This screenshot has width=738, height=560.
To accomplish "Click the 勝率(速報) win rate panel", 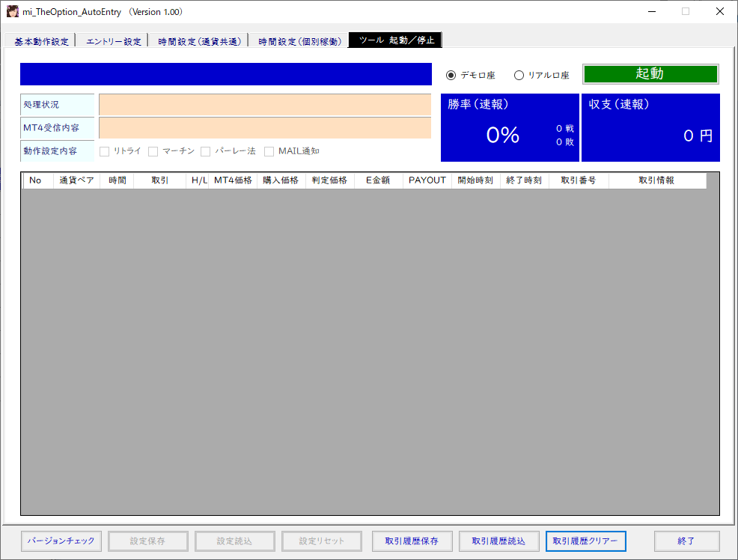I will click(x=509, y=127).
